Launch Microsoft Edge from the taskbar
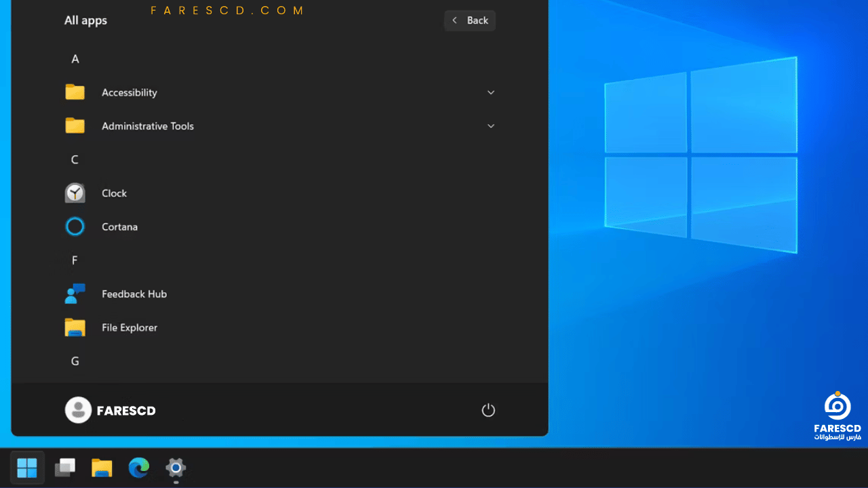The width and height of the screenshot is (868, 488). pos(139,468)
